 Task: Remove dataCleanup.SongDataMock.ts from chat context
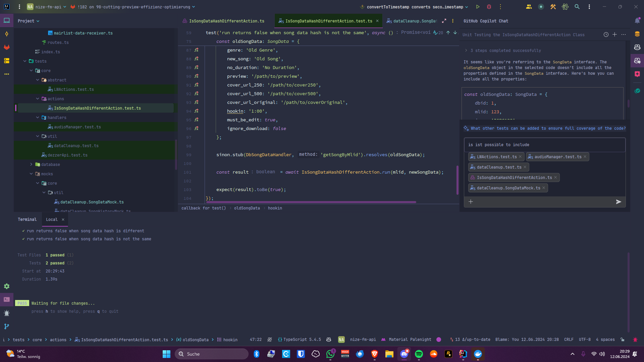coord(544,188)
